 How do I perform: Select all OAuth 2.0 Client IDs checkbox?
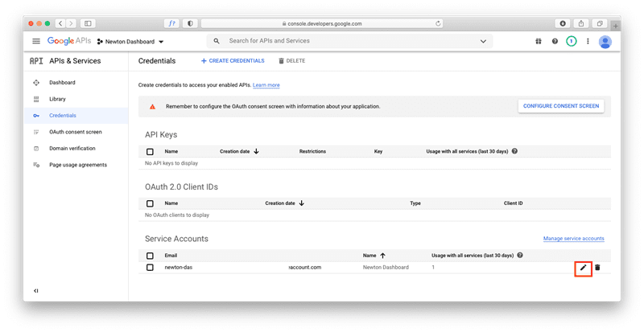pyautogui.click(x=150, y=203)
